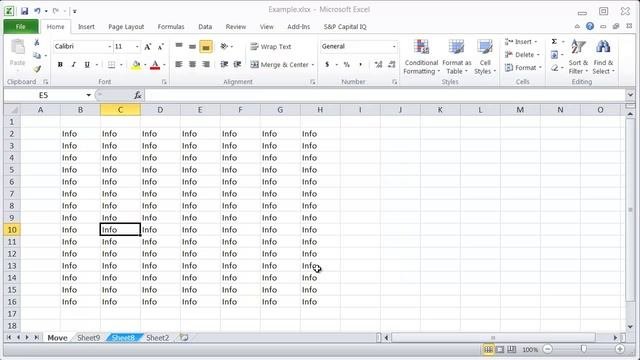
Task: Click the Format Painter brush icon
Action: click(37, 69)
